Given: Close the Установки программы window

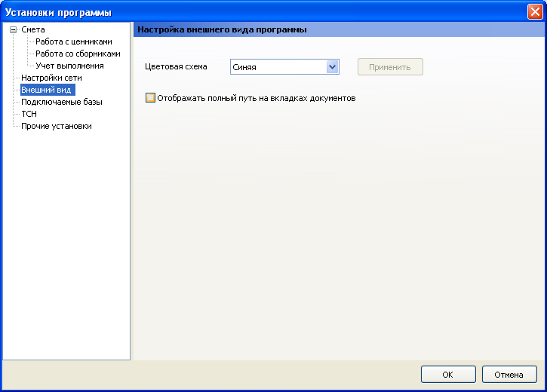Looking at the screenshot, I should pyautogui.click(x=535, y=11).
